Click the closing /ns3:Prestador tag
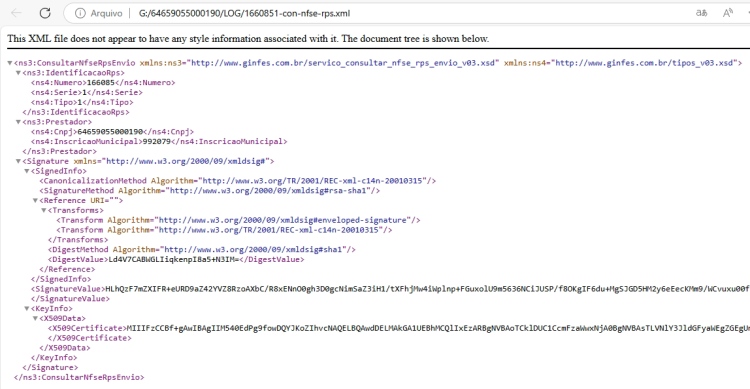The width and height of the screenshot is (750, 389). point(59,151)
